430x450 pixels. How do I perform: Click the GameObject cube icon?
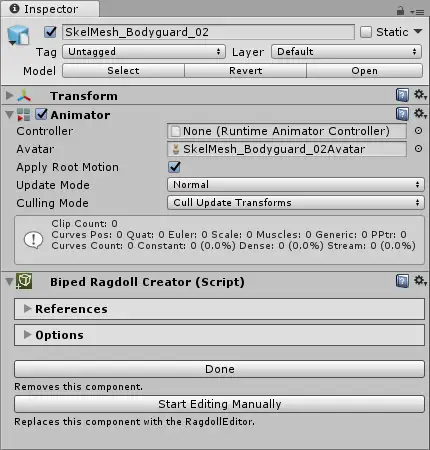tap(18, 35)
